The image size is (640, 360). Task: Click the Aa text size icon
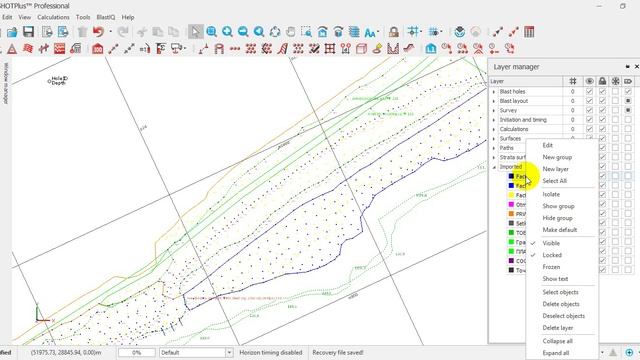coord(370,32)
